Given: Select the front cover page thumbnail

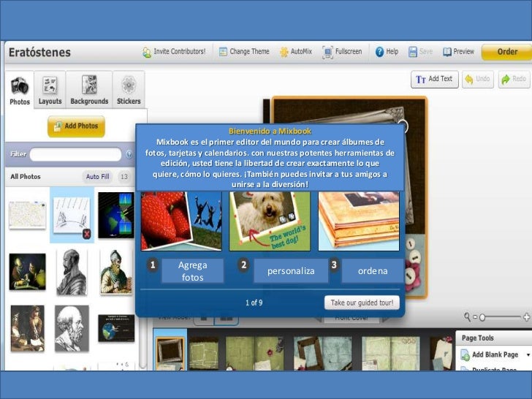Looking at the screenshot, I should pyautogui.click(x=170, y=353).
